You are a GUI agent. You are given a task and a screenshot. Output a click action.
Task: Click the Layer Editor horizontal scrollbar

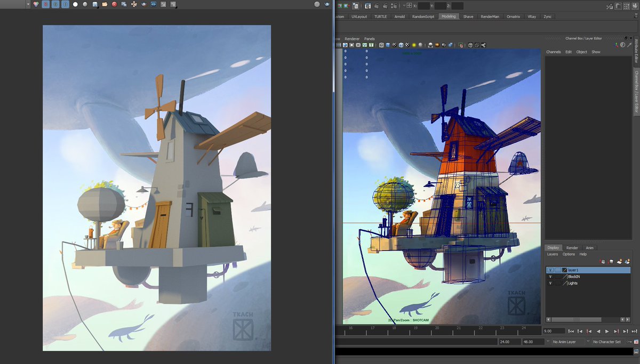click(576, 319)
